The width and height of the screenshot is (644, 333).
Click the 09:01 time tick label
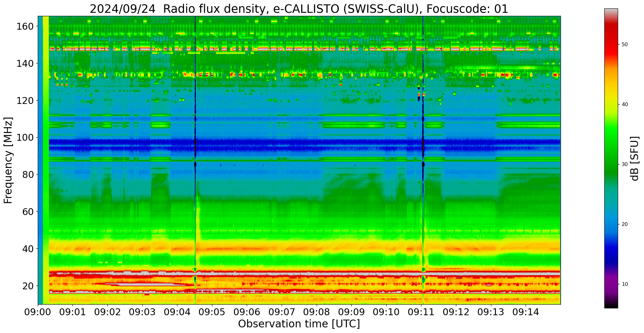(x=73, y=312)
